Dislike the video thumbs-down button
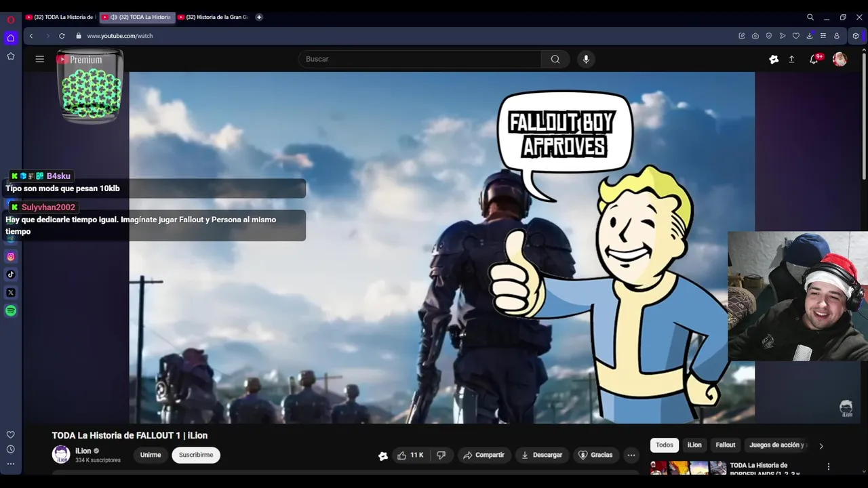Image resolution: width=868 pixels, height=488 pixels. [x=441, y=455]
